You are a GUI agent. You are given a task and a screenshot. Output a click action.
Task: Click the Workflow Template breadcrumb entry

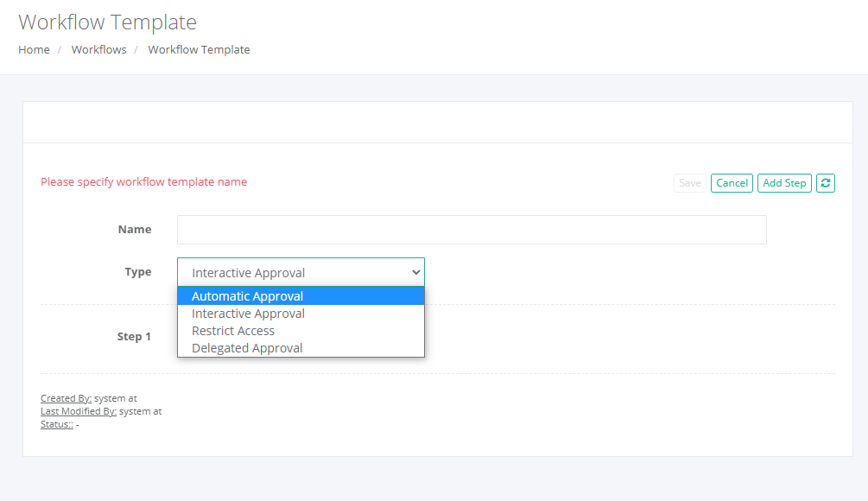(199, 49)
